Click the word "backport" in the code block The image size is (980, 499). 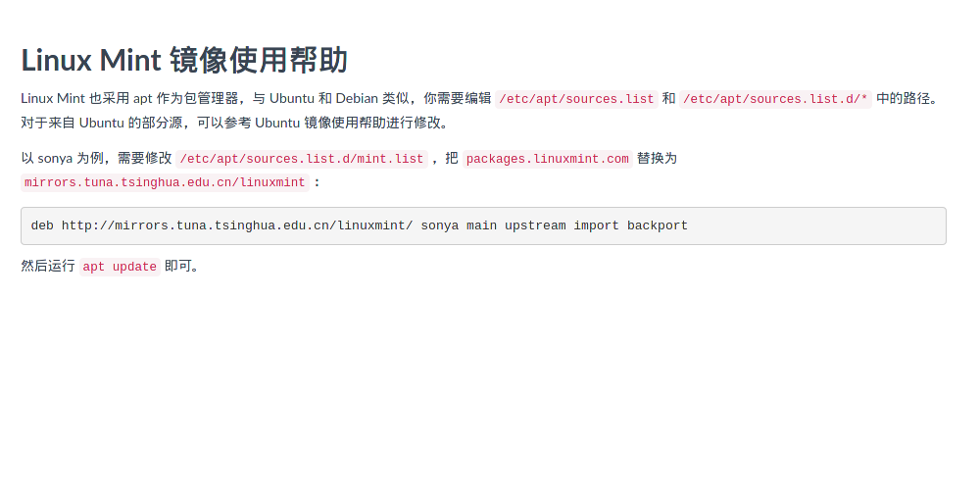[x=657, y=225]
